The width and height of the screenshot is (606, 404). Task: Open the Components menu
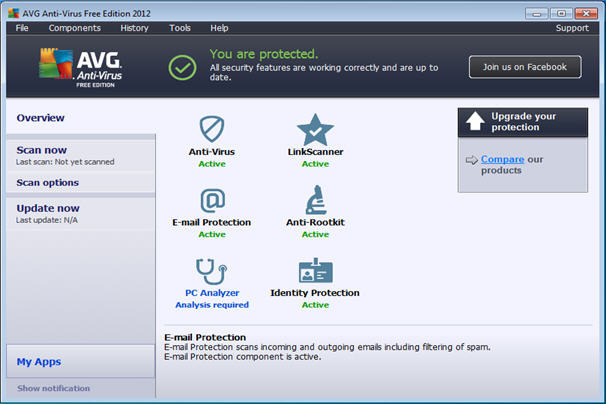(75, 28)
